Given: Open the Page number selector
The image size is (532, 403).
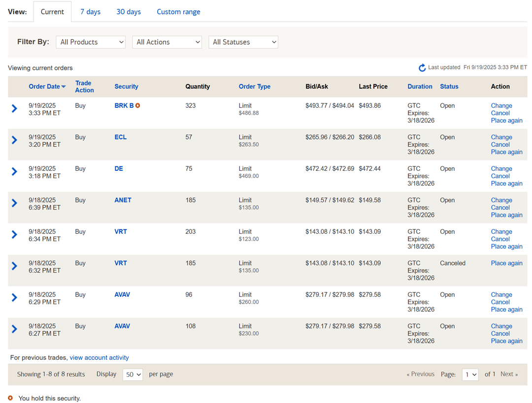Looking at the screenshot, I should [x=470, y=374].
